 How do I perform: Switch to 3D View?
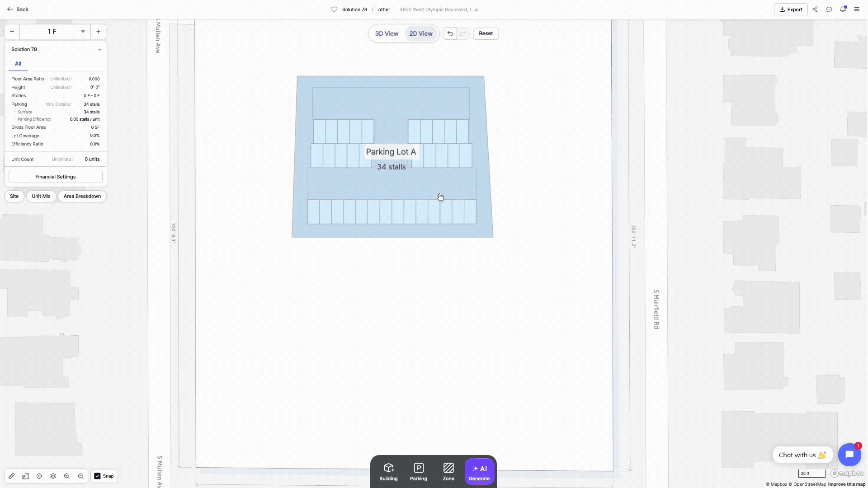(x=387, y=33)
